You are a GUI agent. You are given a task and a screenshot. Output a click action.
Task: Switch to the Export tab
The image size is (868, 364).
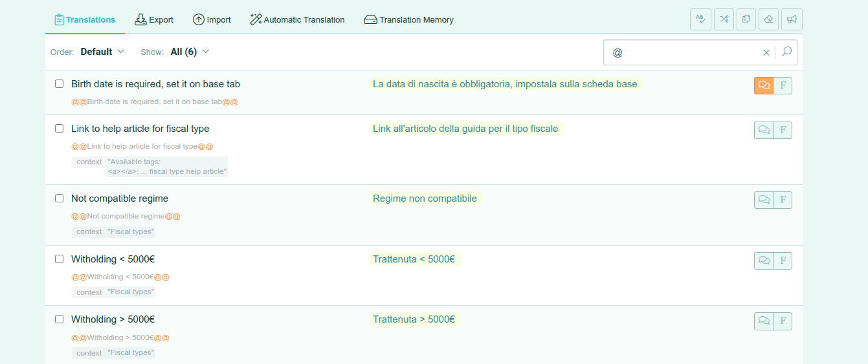pos(154,19)
